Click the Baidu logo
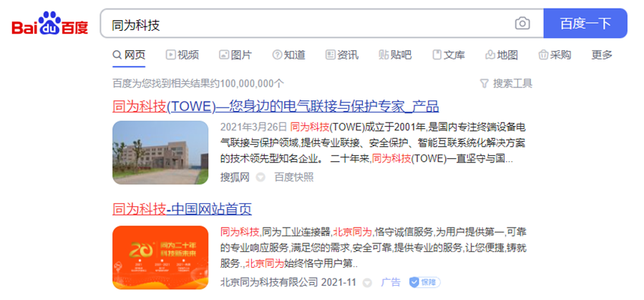Viewport: 644px width, 300px height. [50, 24]
